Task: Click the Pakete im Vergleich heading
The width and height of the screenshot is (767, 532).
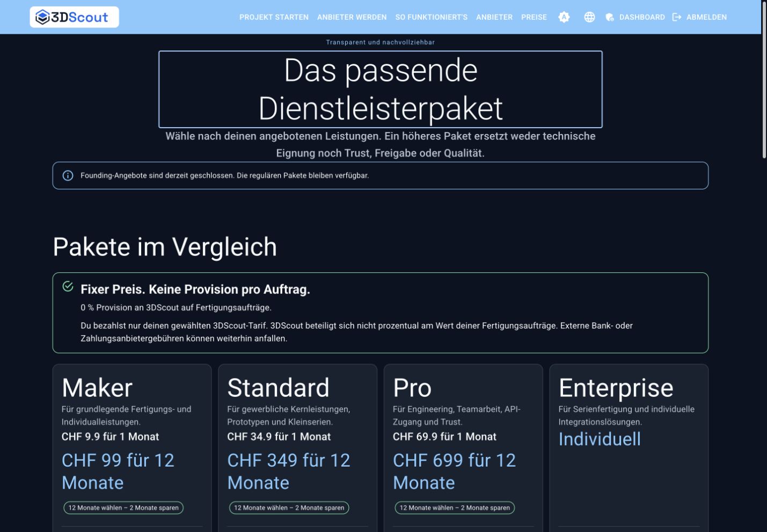Action: pyautogui.click(x=165, y=247)
